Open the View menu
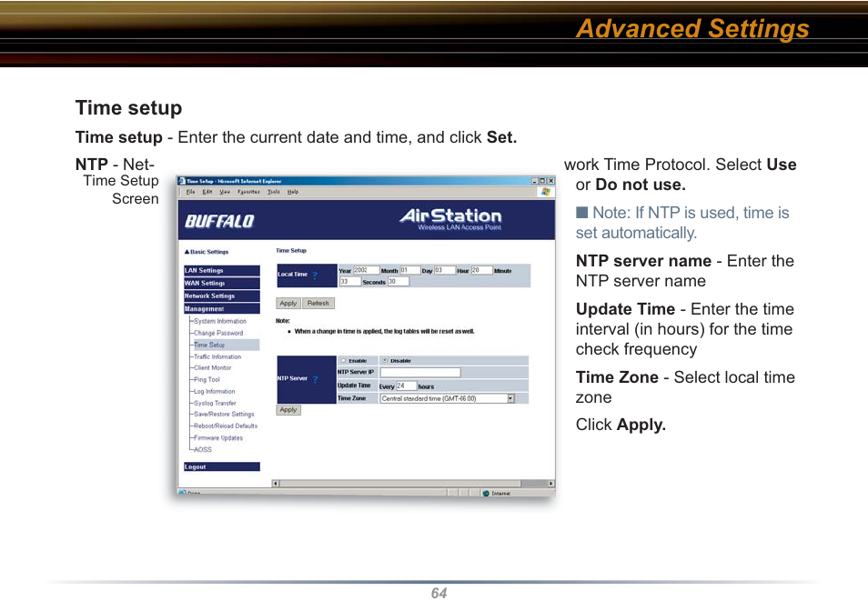868x601 pixels. (x=224, y=192)
